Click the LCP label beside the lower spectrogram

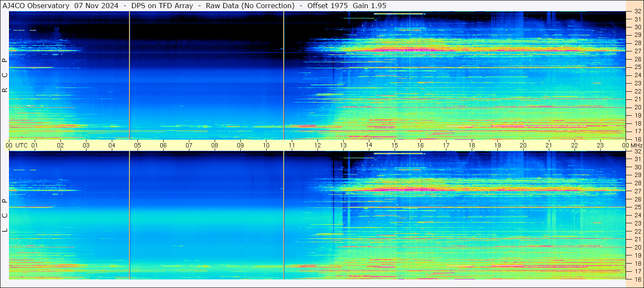point(5,216)
